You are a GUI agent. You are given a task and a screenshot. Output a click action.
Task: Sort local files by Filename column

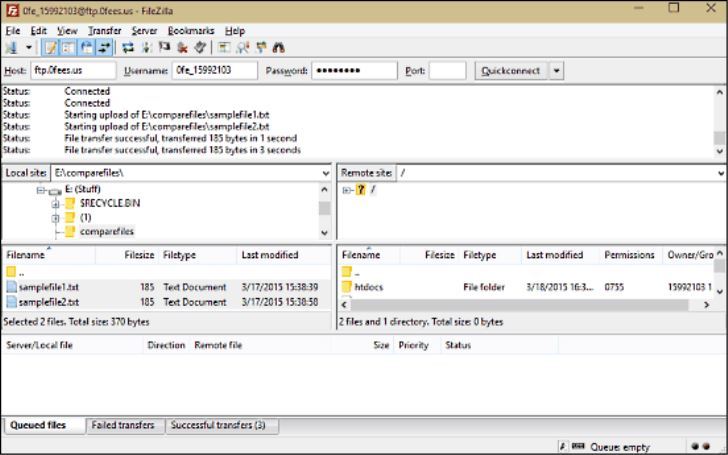click(49, 255)
